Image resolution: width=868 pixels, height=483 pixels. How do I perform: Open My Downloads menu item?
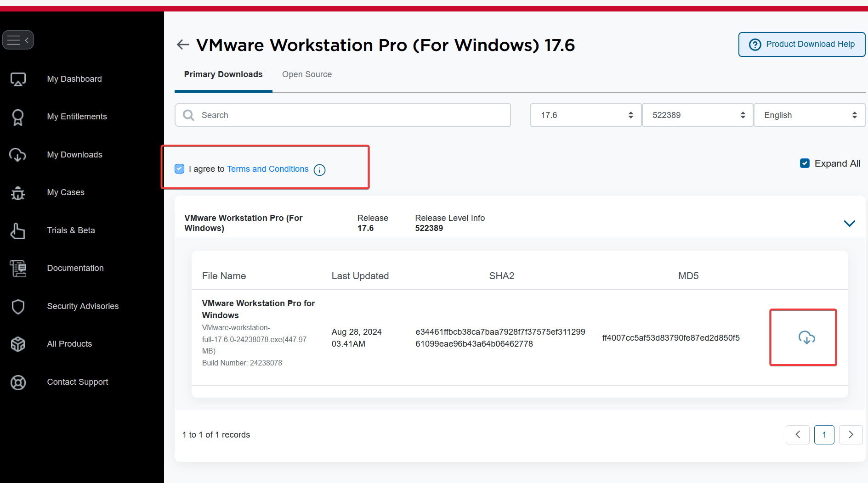click(74, 155)
